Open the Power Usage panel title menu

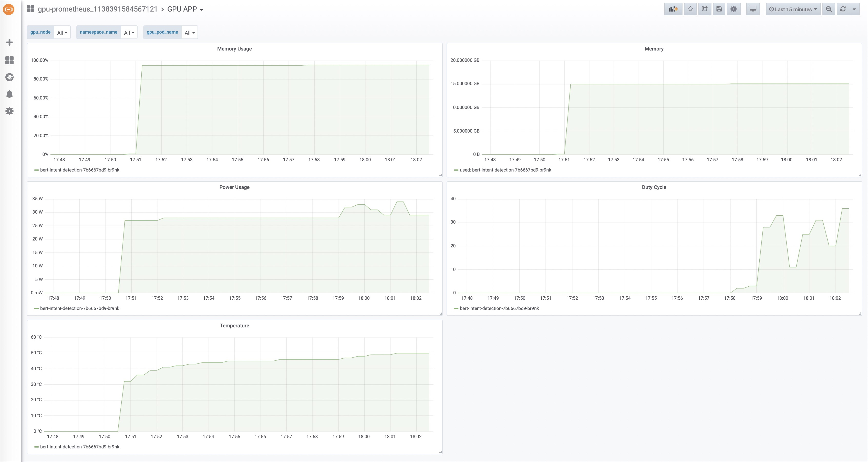234,187
